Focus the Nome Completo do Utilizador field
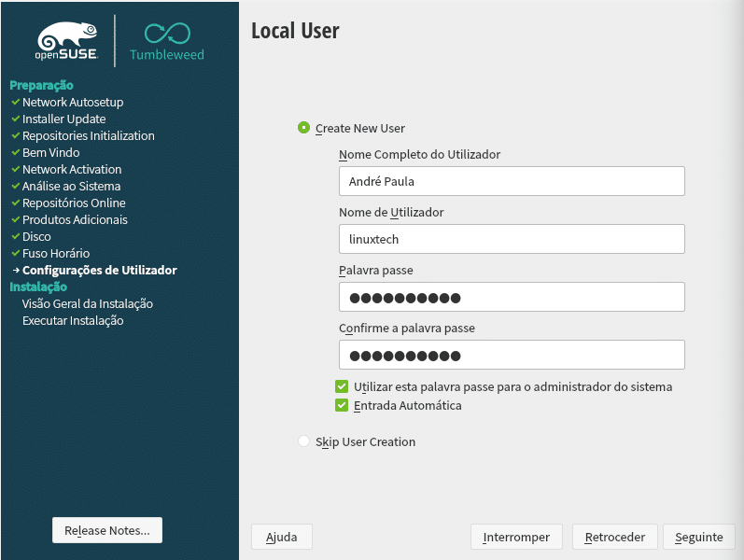 tap(512, 181)
